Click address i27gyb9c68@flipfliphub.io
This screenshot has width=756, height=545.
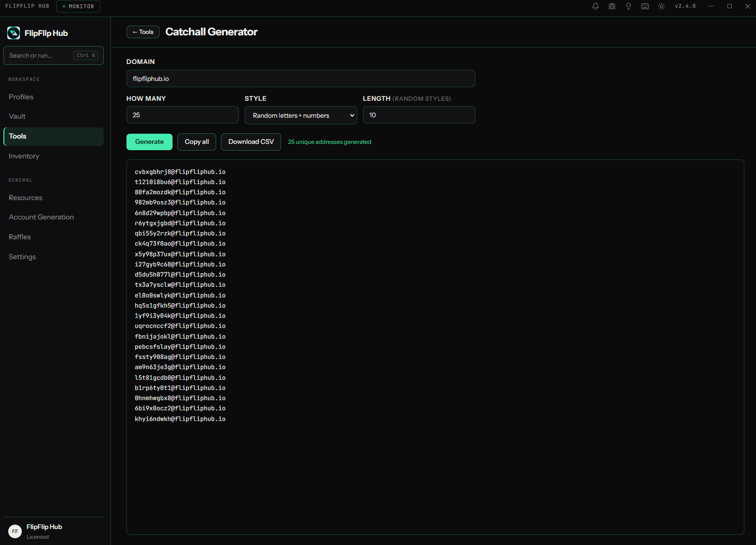pyautogui.click(x=180, y=265)
